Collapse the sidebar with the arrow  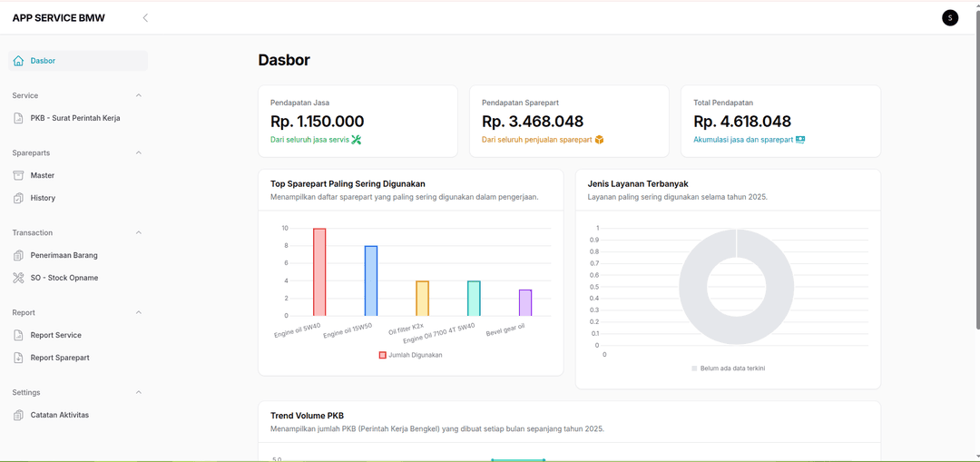[145, 17]
